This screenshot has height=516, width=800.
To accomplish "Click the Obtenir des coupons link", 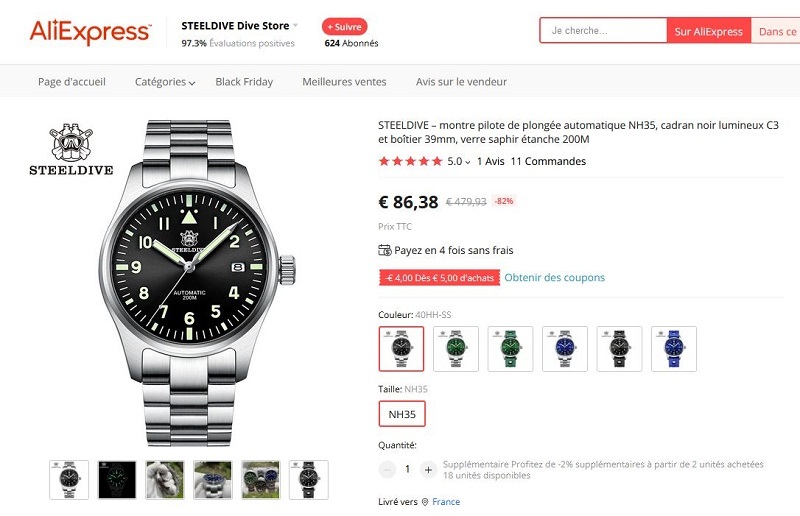I will coord(554,278).
